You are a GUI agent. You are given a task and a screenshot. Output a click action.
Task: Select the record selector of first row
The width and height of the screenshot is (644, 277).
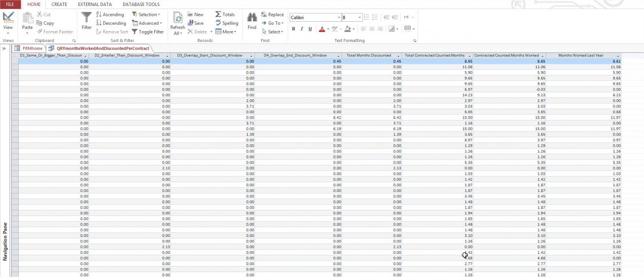pyautogui.click(x=15, y=61)
